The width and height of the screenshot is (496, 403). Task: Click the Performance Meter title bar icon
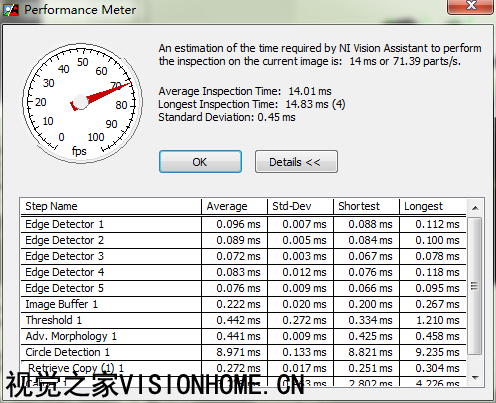coord(11,10)
